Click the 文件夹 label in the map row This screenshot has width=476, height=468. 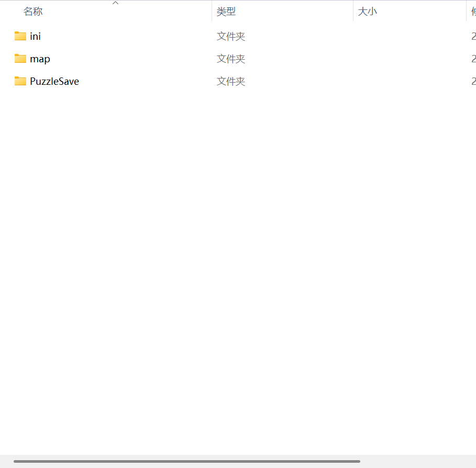230,59
